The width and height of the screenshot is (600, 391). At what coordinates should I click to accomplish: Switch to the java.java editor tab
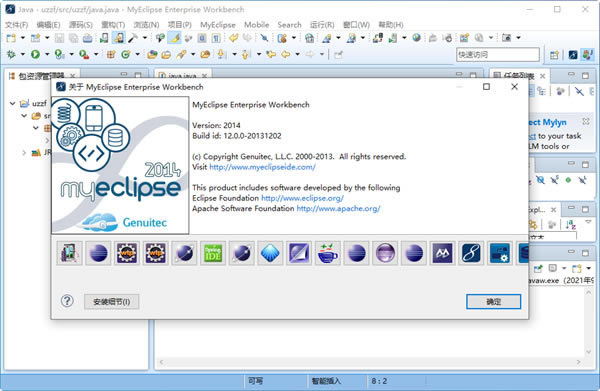coord(182,75)
